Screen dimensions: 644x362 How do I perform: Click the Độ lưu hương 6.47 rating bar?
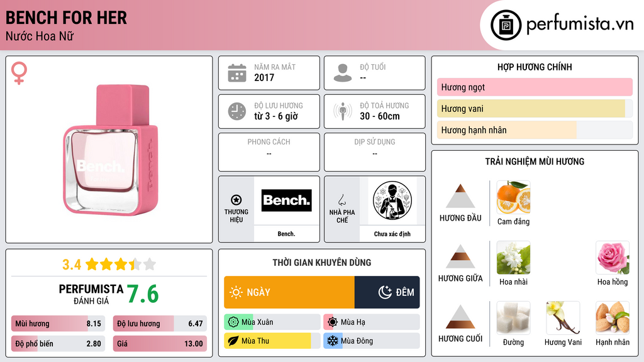tap(160, 324)
